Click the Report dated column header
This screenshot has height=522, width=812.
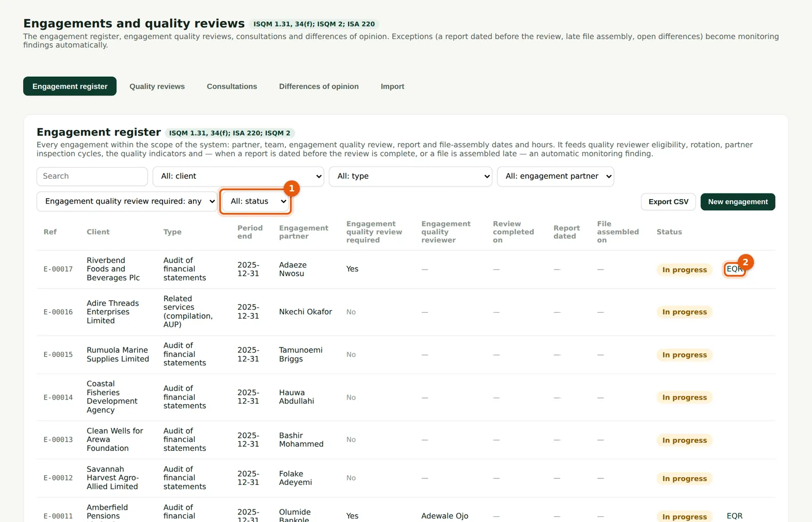[x=566, y=232]
